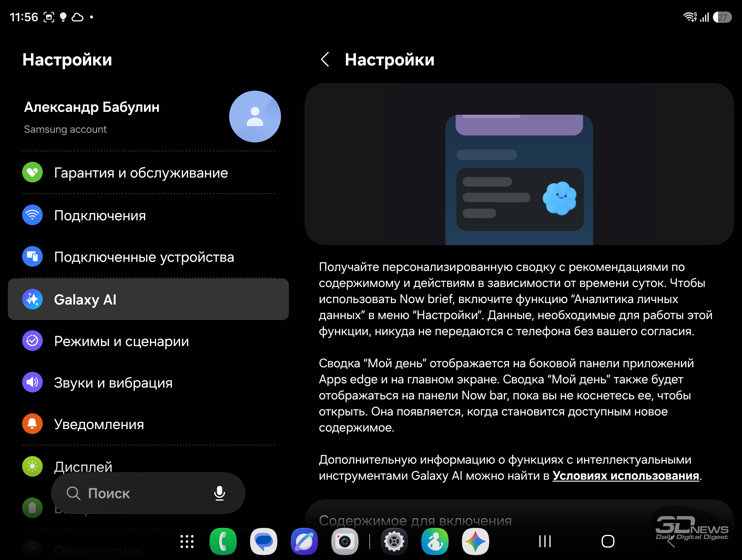Open Подключения via its Wi-Fi icon
Screen dimensions: 742x560
click(x=32, y=215)
